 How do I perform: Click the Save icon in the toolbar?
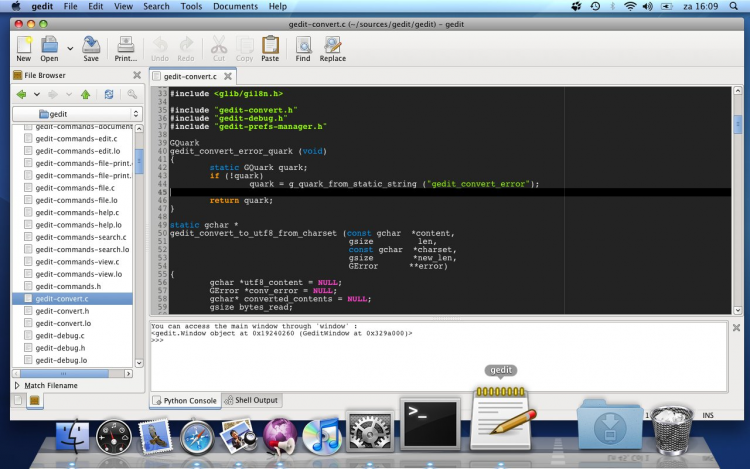(91, 46)
